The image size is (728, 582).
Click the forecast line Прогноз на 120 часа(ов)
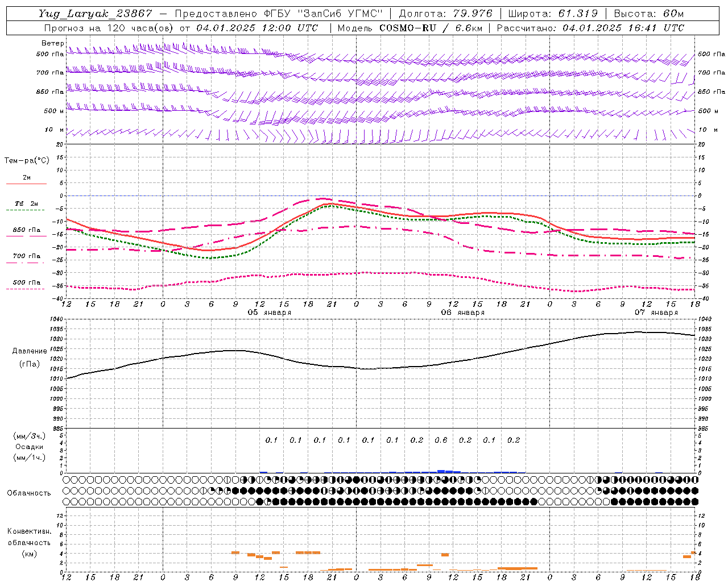tap(109, 28)
